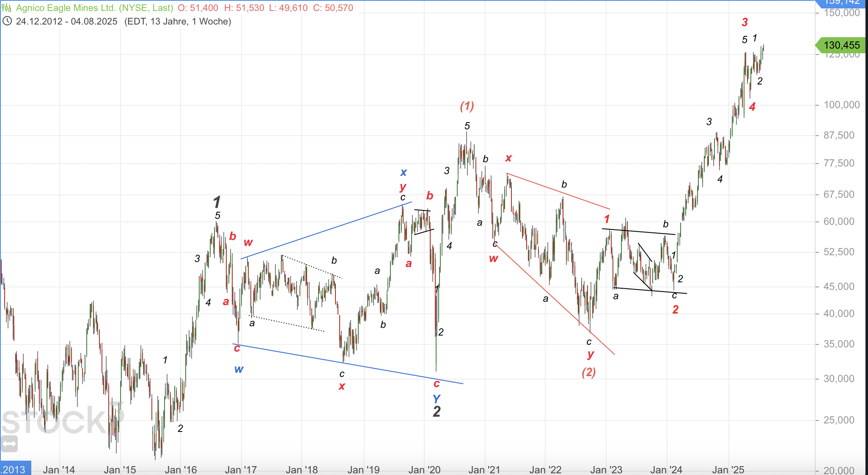The width and height of the screenshot is (868, 475).
Task: Click the blue 159,142 price marker
Action: (x=841, y=3)
